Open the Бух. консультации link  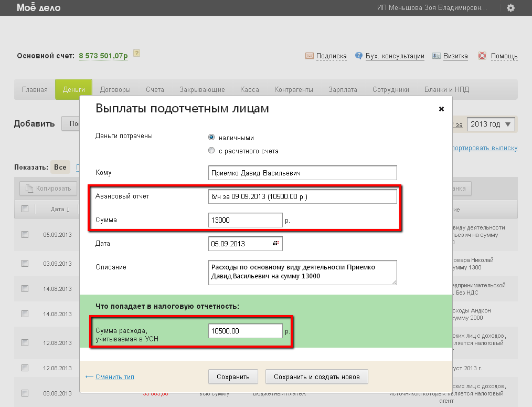tap(395, 56)
